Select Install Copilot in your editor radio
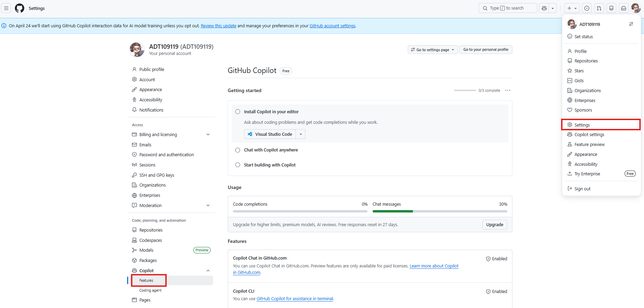Image resolution: width=644 pixels, height=308 pixels. click(x=238, y=112)
